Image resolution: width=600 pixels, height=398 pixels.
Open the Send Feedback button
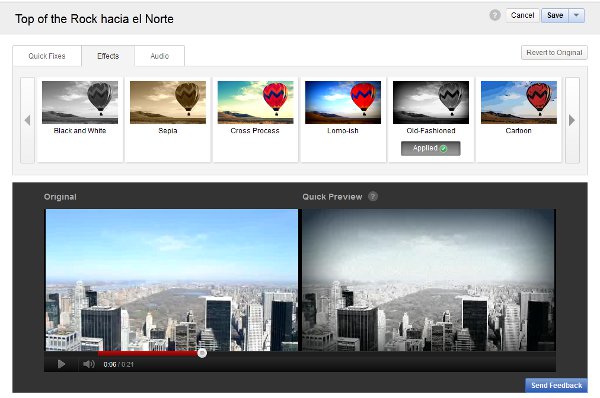pos(556,385)
